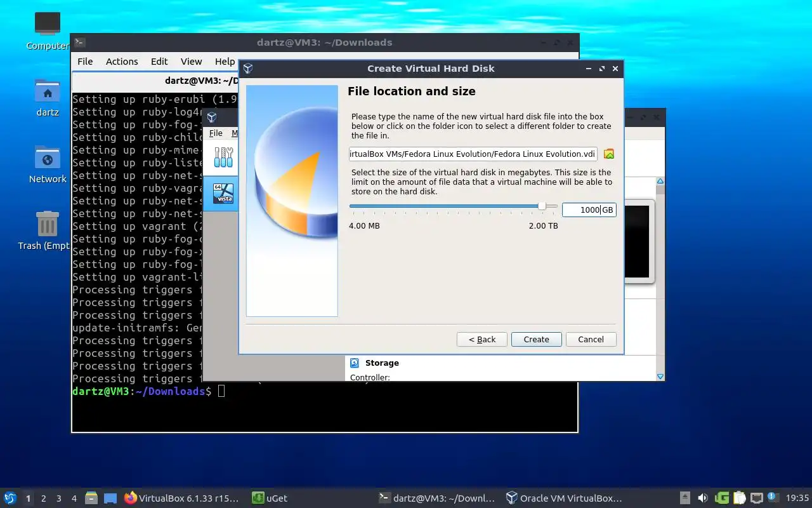The image size is (812, 508).
Task: Open the Network desktop icon
Action: coord(48,157)
